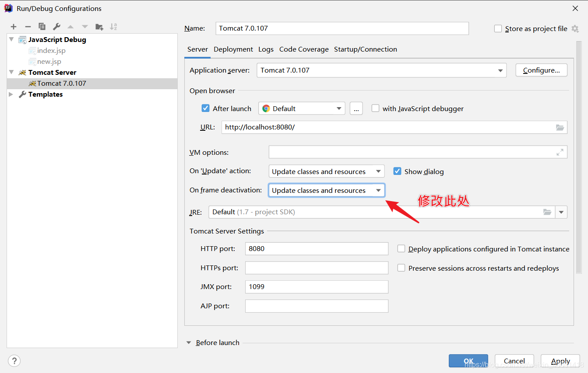588x373 pixels.
Task: Toggle Show dialog checkbox
Action: 397,171
